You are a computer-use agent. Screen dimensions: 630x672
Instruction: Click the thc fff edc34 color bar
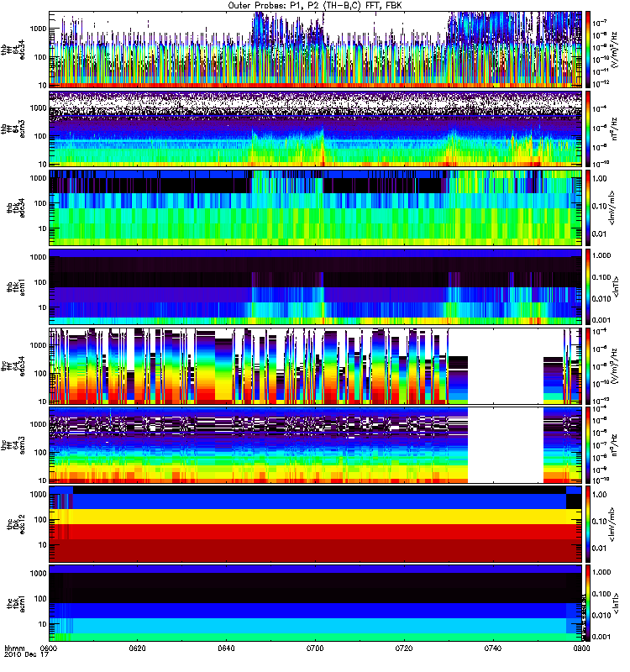coord(588,366)
